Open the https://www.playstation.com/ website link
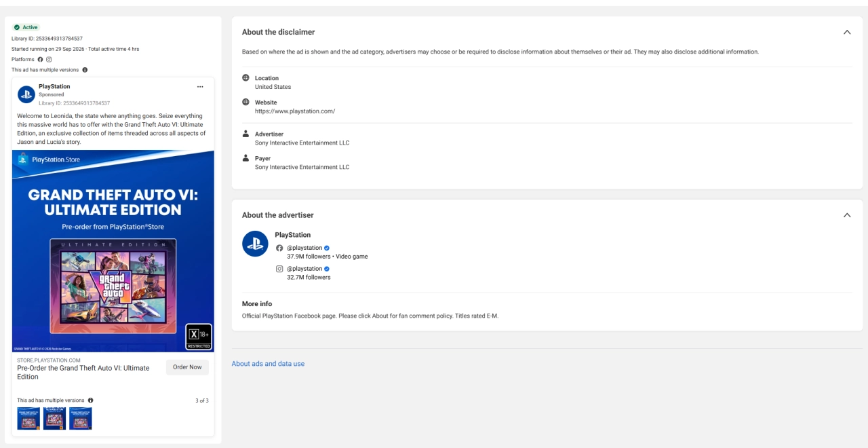868x448 pixels. coord(295,111)
